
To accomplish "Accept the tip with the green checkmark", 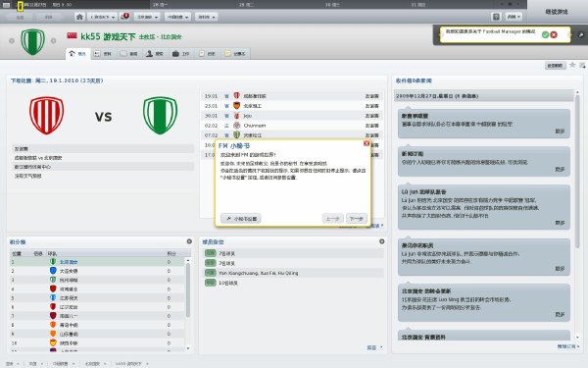I will 545,34.
